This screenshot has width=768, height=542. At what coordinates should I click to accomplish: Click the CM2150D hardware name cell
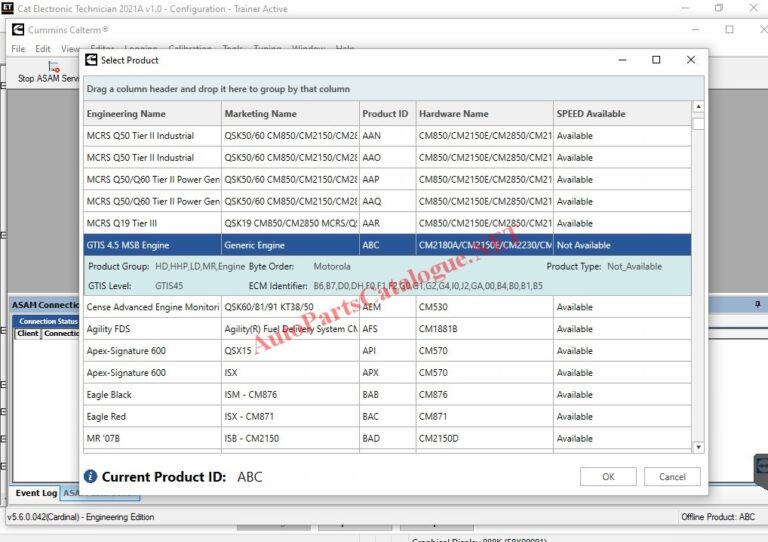[484, 438]
